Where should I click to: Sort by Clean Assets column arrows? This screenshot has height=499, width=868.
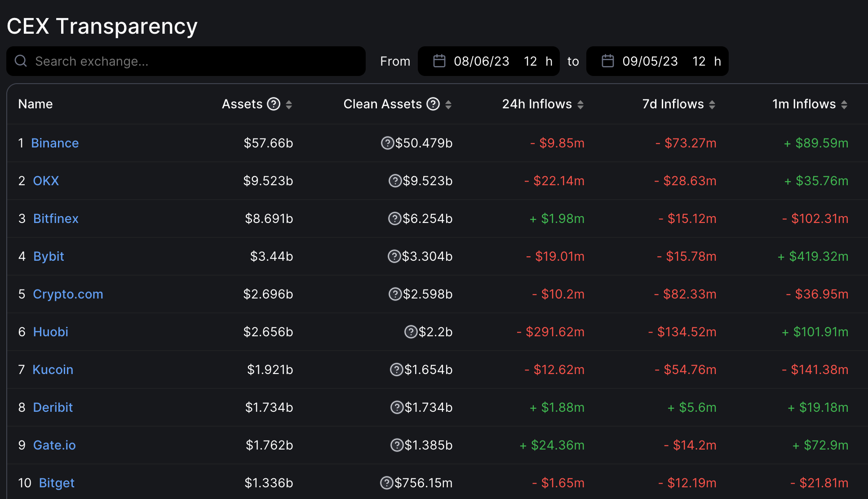(448, 104)
